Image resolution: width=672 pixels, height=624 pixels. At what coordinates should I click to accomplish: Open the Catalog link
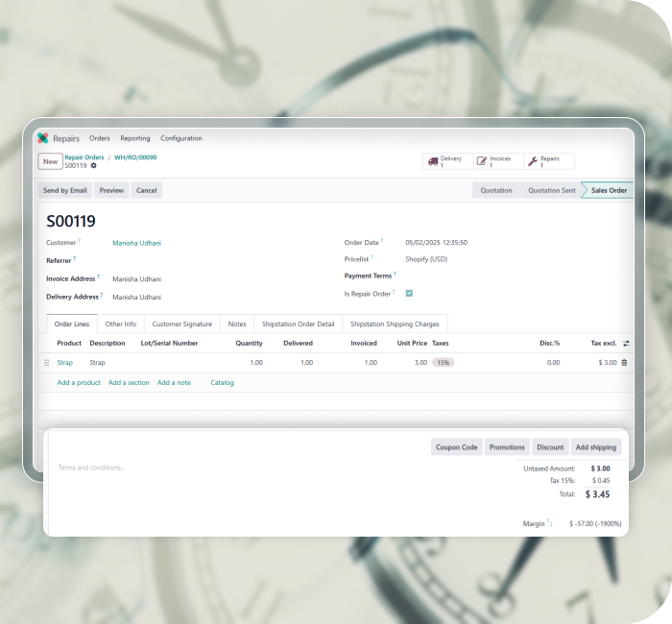[x=222, y=383]
